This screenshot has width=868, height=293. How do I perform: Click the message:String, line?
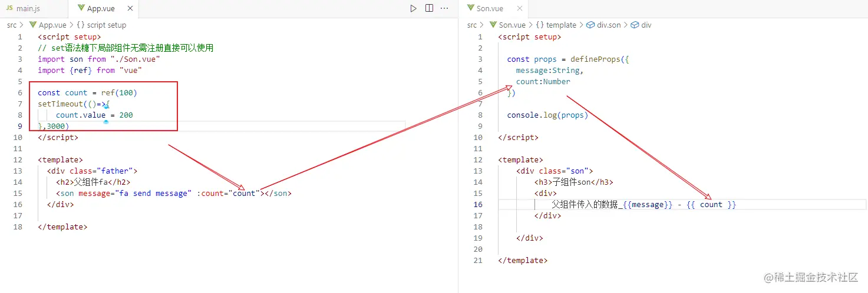point(549,70)
